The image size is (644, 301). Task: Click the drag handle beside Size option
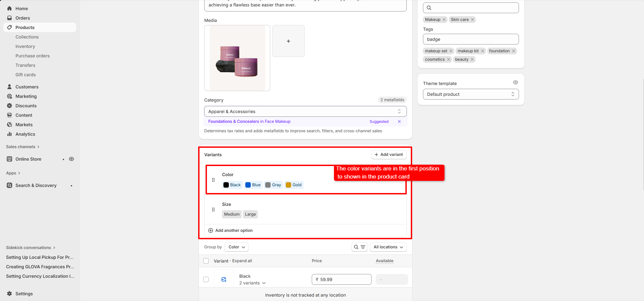click(213, 210)
